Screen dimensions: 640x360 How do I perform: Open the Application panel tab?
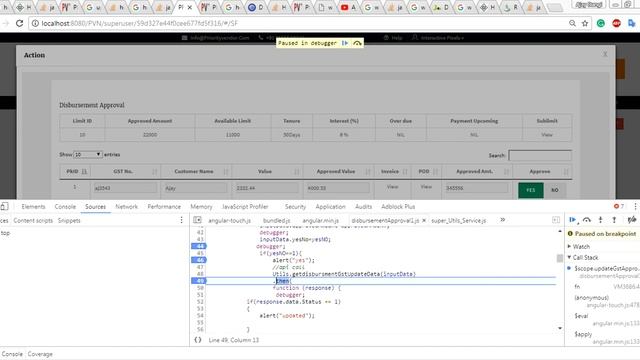pyautogui.click(x=330, y=207)
